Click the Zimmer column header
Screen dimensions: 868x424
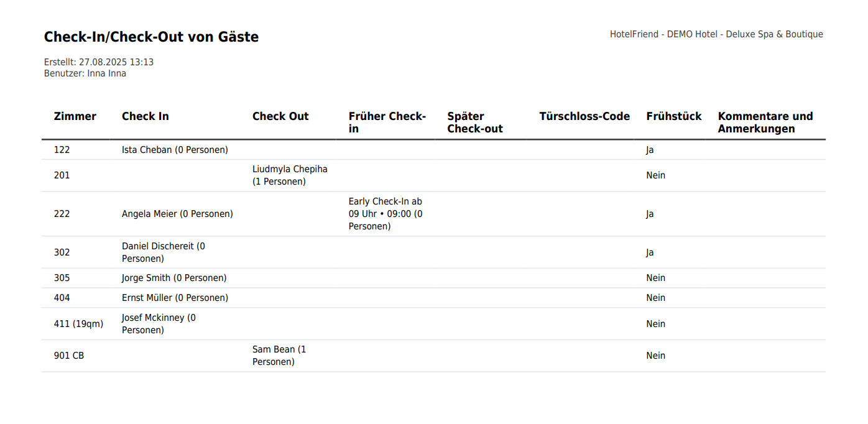(x=75, y=116)
